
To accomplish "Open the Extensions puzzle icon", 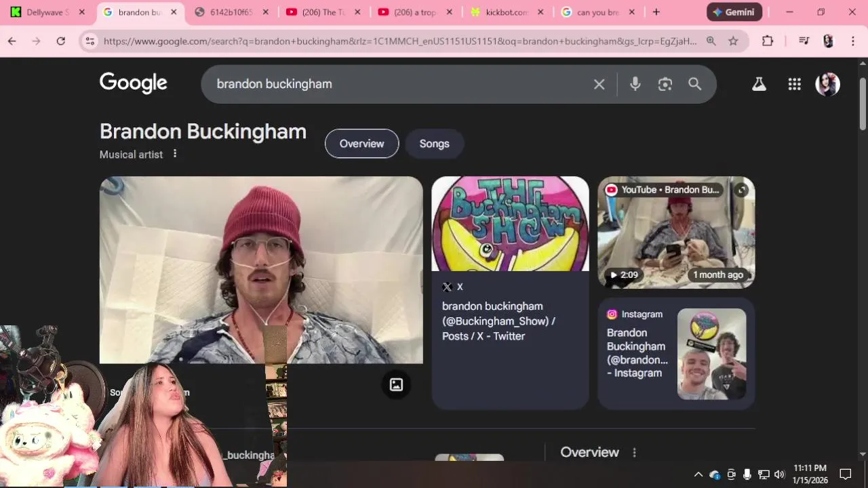I will (768, 41).
